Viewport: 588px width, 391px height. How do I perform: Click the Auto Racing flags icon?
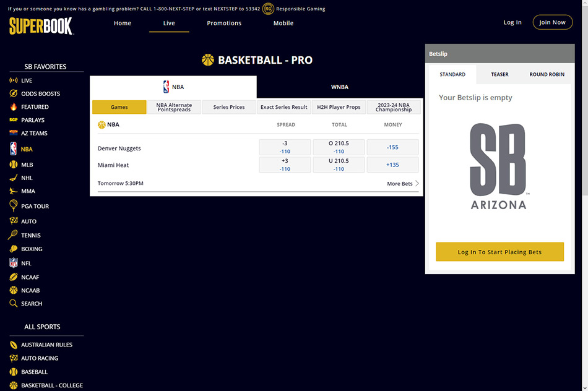click(14, 358)
